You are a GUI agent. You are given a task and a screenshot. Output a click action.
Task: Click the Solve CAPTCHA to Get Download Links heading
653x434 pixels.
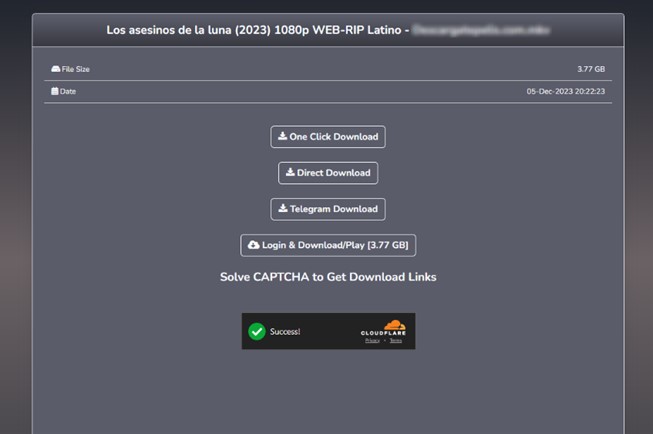point(328,277)
